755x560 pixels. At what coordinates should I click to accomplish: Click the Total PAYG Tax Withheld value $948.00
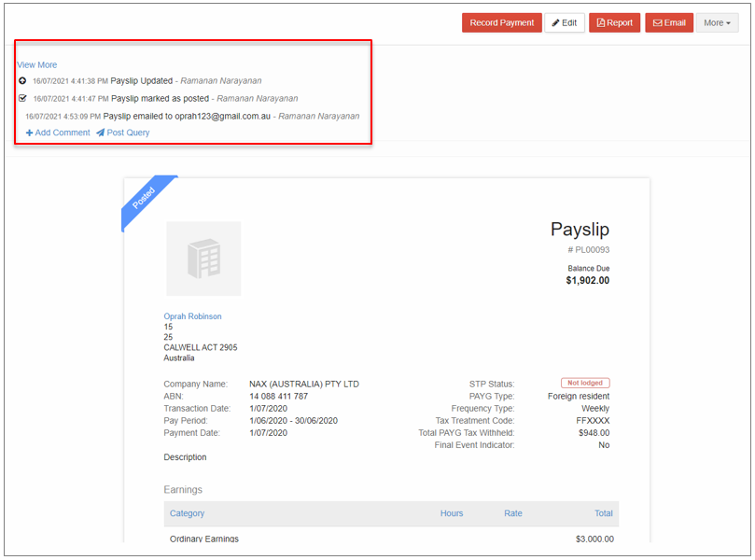[x=594, y=433]
